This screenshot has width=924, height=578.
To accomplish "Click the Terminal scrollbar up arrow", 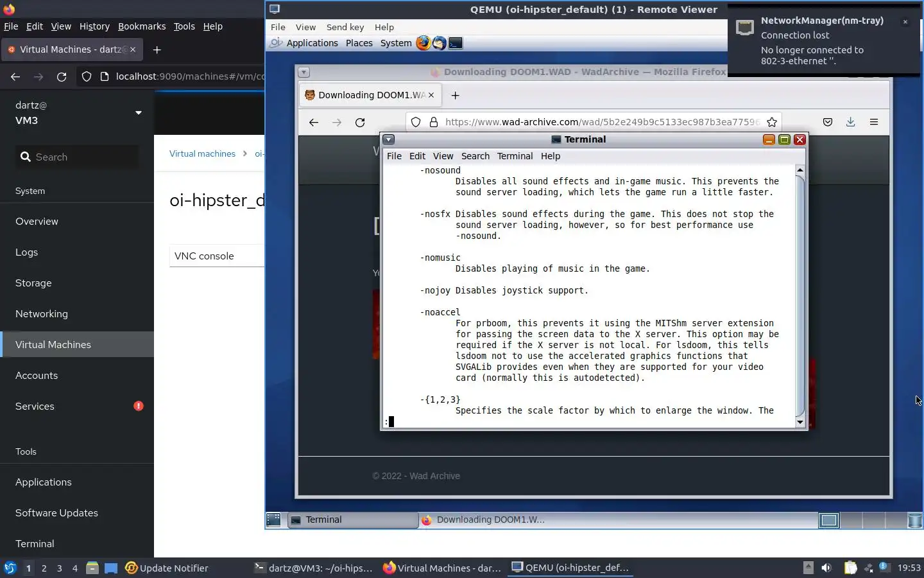I will 800,170.
